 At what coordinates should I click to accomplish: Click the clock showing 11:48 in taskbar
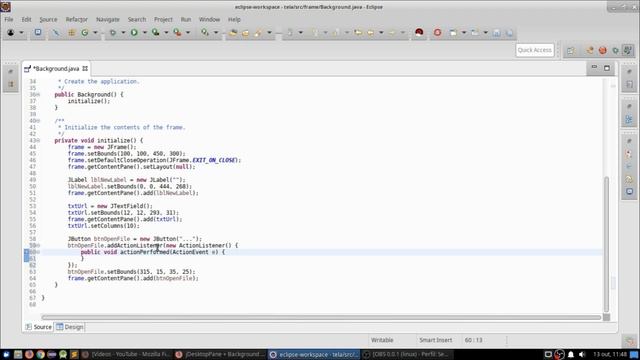pyautogui.click(x=610, y=354)
